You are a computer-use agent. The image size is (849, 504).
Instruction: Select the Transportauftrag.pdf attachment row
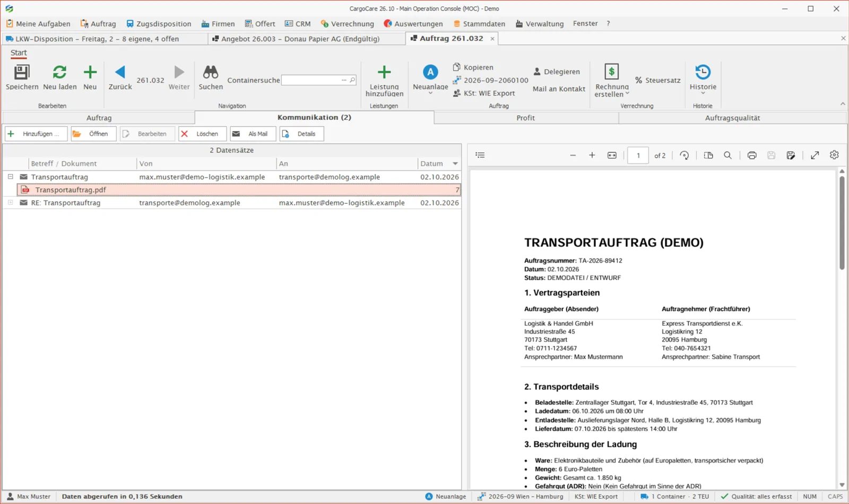click(239, 190)
